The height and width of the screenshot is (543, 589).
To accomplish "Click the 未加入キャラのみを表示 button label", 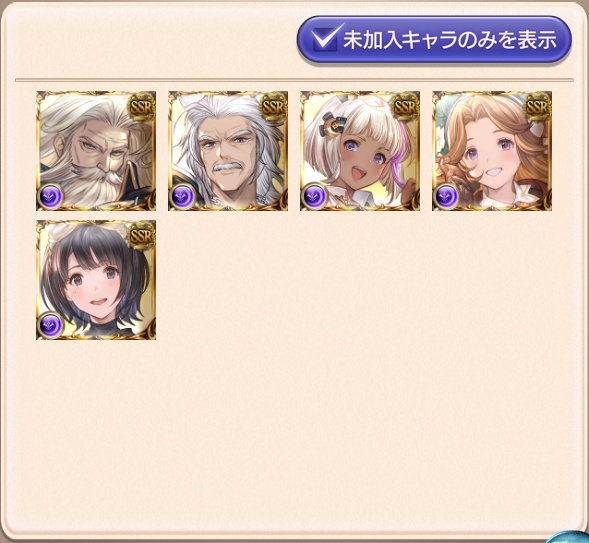I will coord(450,39).
